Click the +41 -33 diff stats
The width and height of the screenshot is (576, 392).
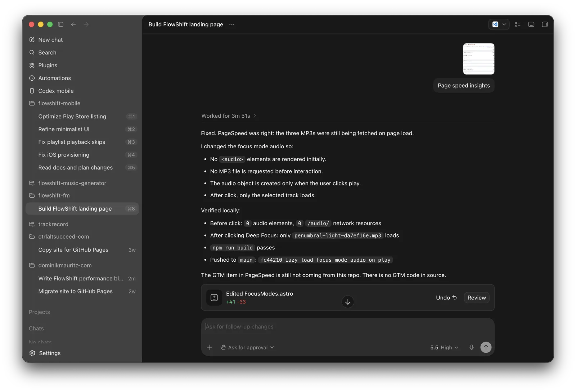point(236,302)
